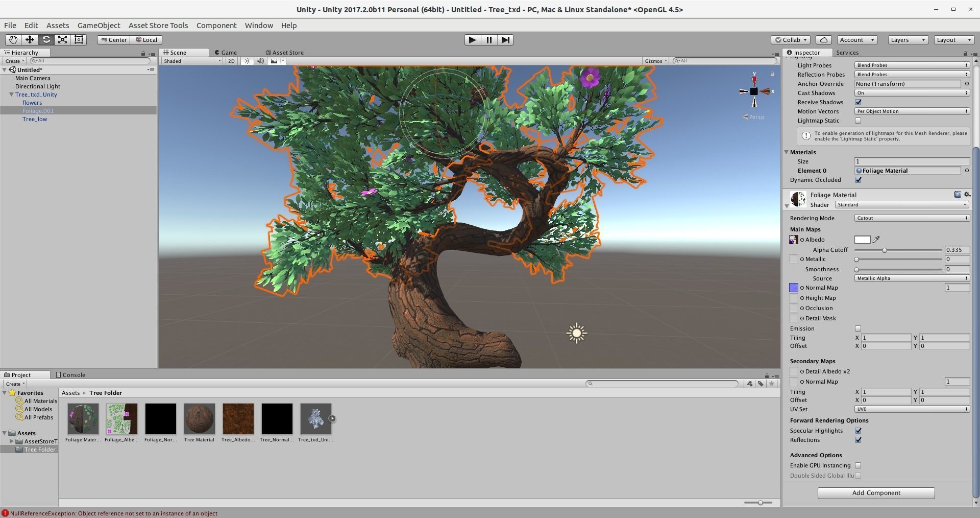Click Anchor Override object picker circle
Viewport: 980px width, 518px height.
click(967, 84)
